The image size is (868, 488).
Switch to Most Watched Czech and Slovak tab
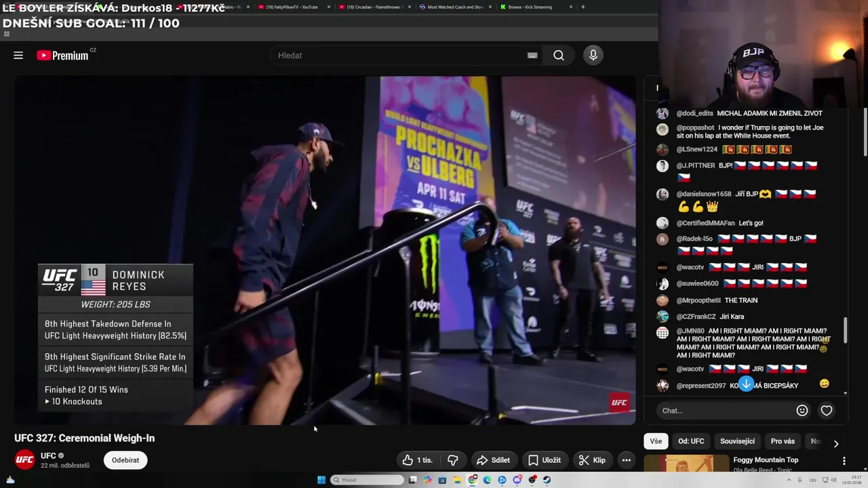[454, 7]
